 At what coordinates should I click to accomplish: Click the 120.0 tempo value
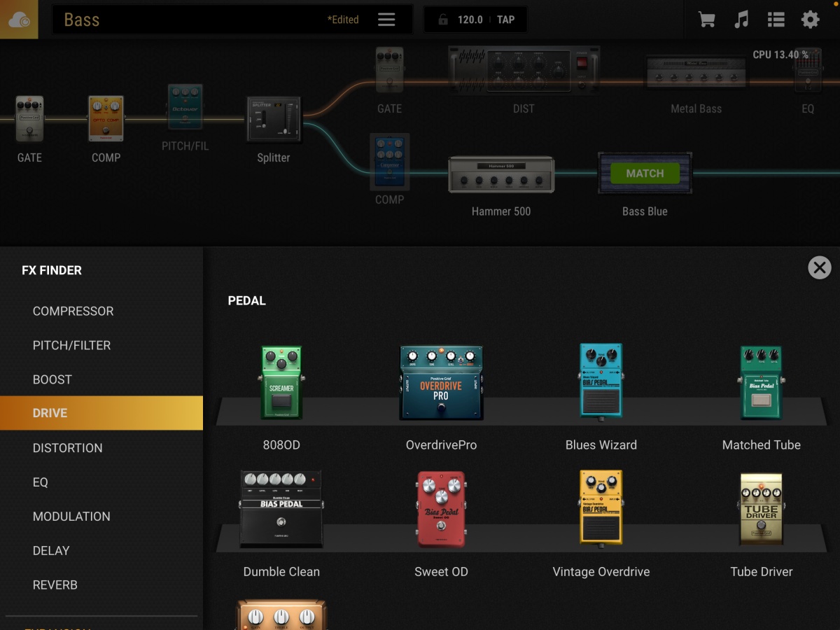(470, 20)
